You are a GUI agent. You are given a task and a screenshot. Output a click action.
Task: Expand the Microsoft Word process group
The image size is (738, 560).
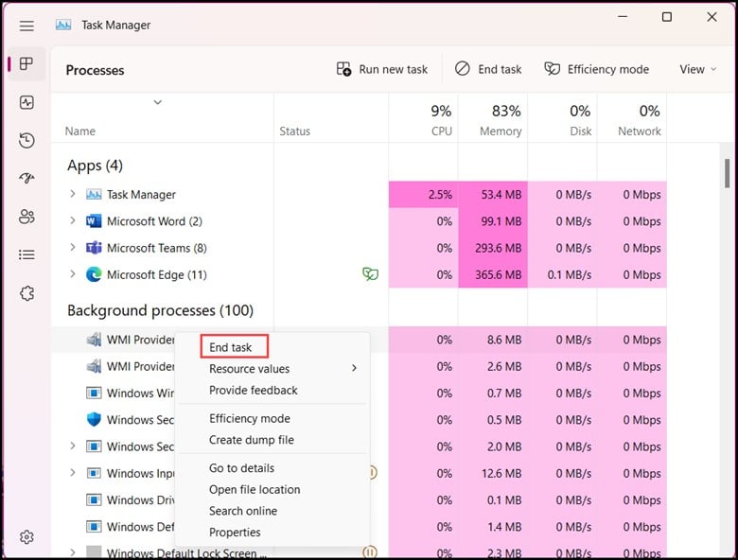(x=73, y=221)
